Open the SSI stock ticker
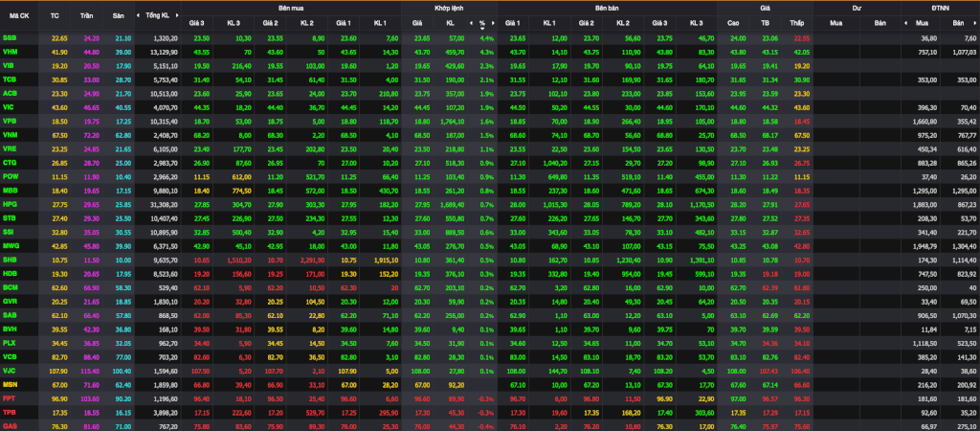The height and width of the screenshot is (431, 980). tap(9, 232)
